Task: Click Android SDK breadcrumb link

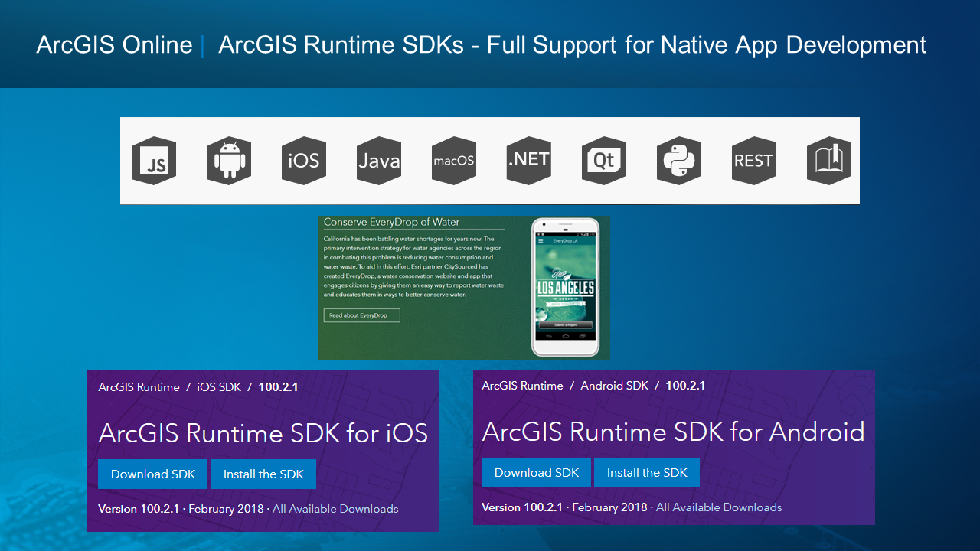Action: click(614, 386)
